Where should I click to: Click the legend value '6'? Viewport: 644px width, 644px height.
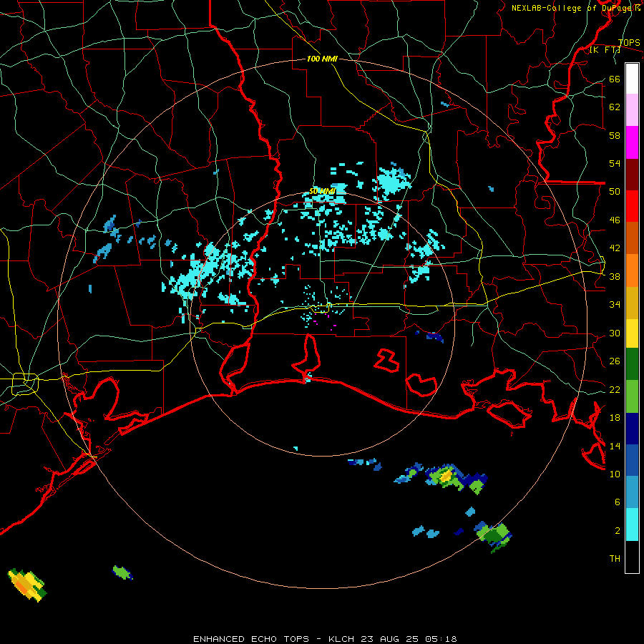click(x=617, y=502)
